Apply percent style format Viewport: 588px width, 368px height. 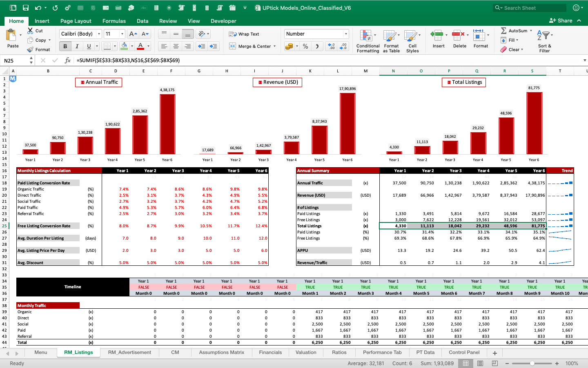(x=305, y=46)
